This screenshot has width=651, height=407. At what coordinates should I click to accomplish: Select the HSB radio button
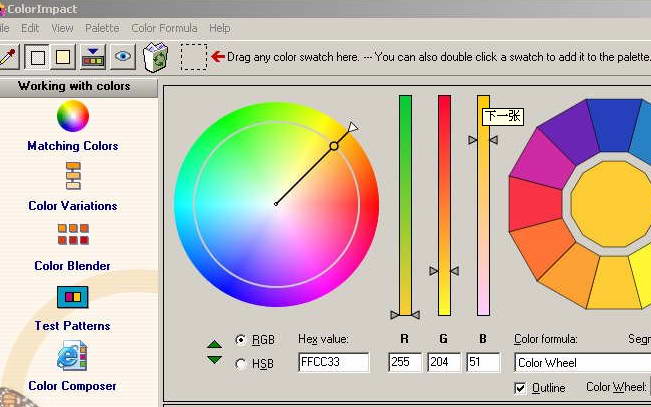[x=240, y=364]
